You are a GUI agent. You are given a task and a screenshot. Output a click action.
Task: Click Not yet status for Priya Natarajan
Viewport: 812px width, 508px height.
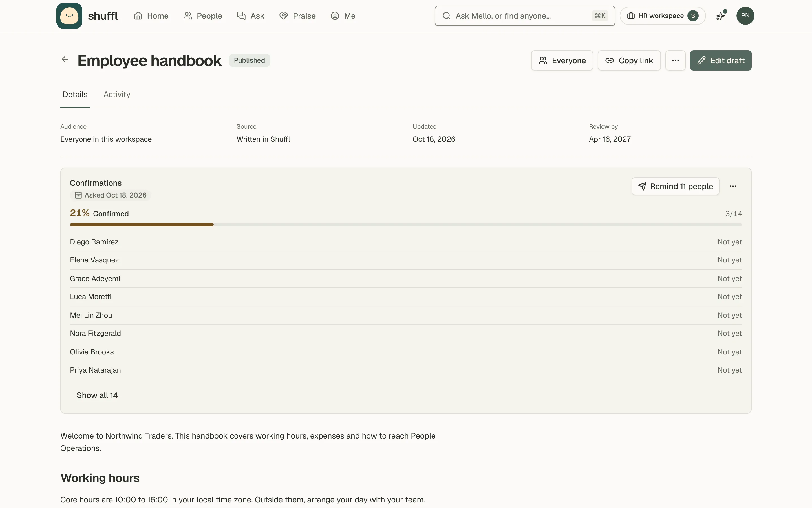click(x=729, y=370)
